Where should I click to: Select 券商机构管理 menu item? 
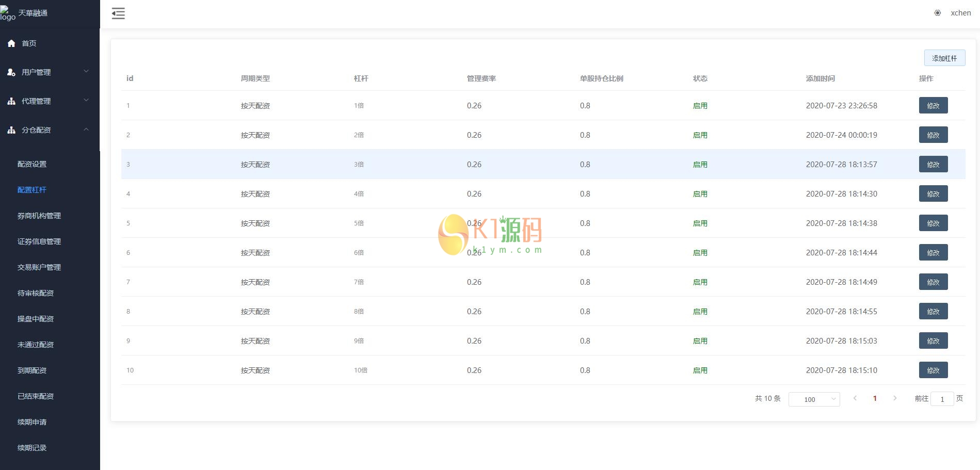click(x=39, y=216)
